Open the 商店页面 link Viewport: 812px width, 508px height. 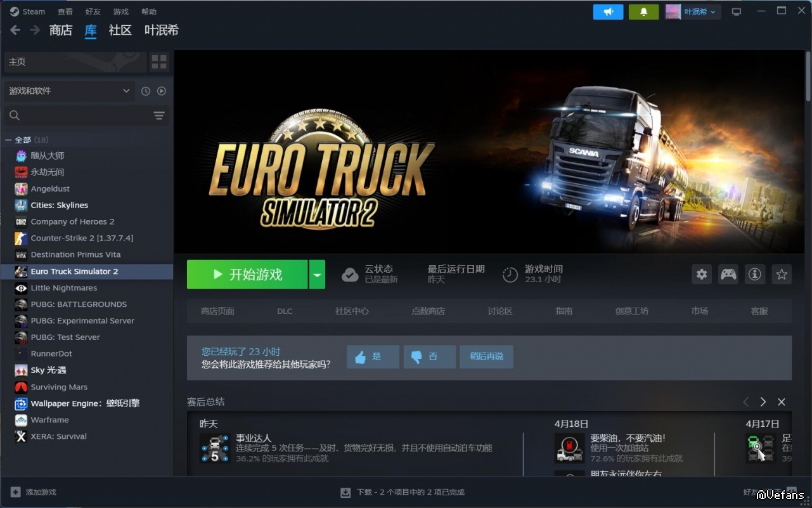[217, 311]
